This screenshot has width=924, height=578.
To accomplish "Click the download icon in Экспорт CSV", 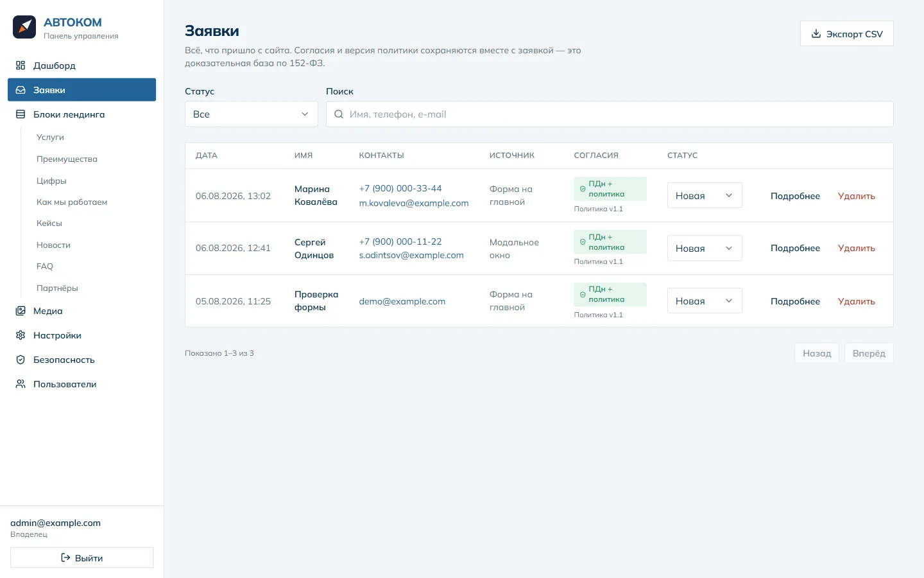I will tap(816, 34).
